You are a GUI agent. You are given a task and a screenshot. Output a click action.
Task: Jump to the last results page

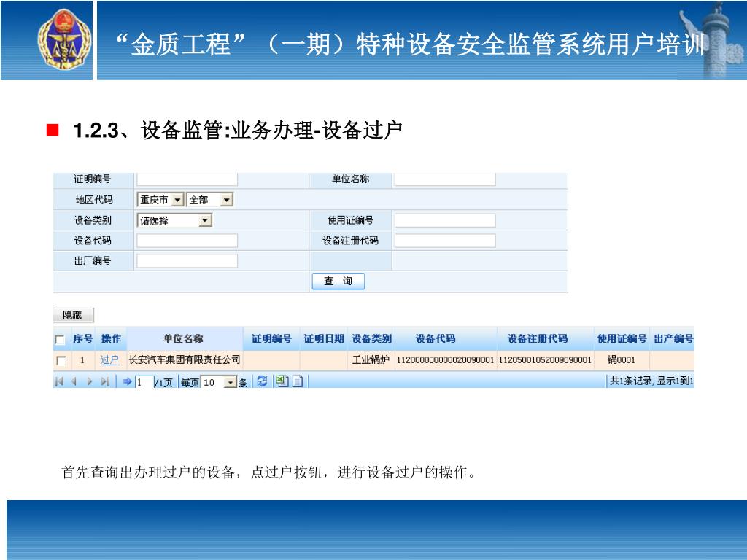pyautogui.click(x=105, y=381)
